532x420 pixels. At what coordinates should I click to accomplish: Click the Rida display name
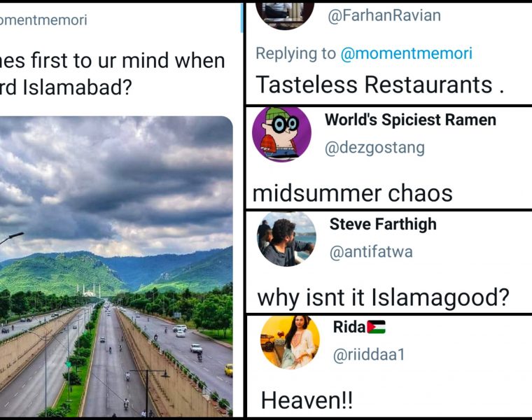coord(349,328)
